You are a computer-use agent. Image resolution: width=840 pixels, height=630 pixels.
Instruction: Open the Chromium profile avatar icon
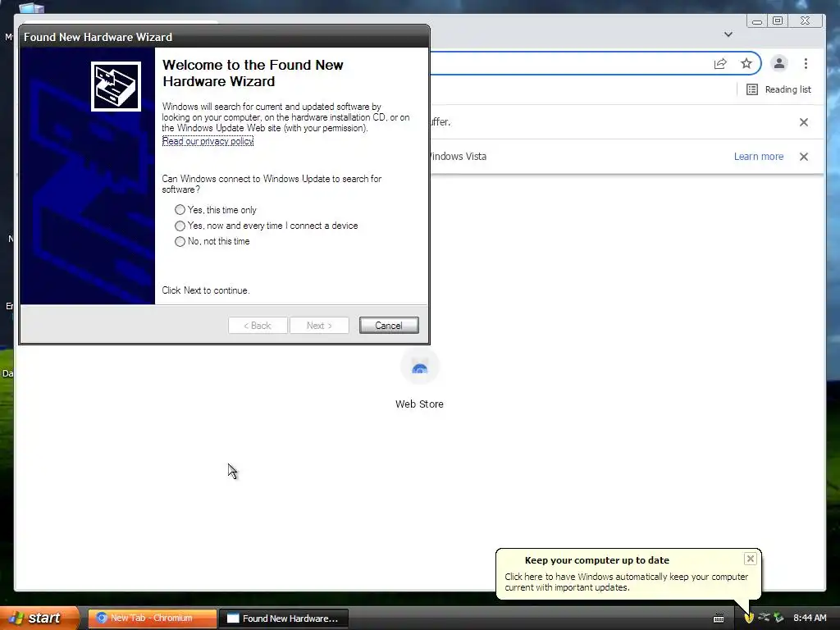coord(779,64)
